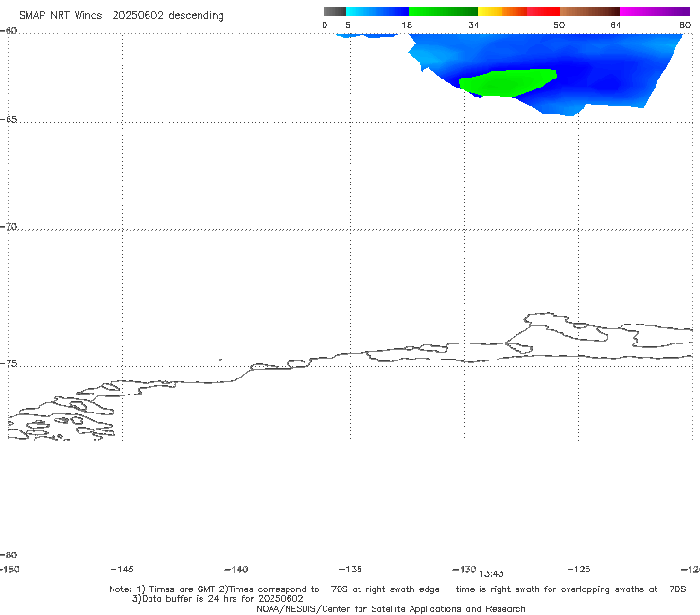This screenshot has width=700, height=615.
Task: Click the colorbar label "34"
Action: (x=474, y=26)
